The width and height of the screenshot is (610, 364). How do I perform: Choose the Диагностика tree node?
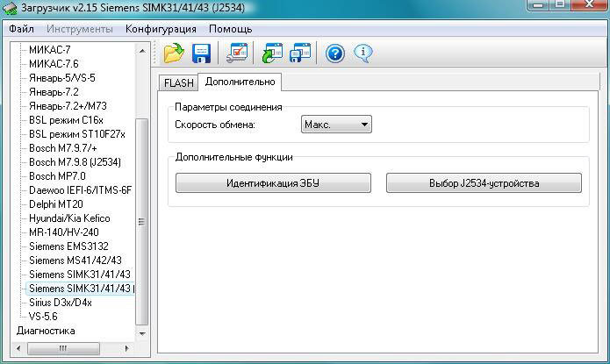(46, 331)
